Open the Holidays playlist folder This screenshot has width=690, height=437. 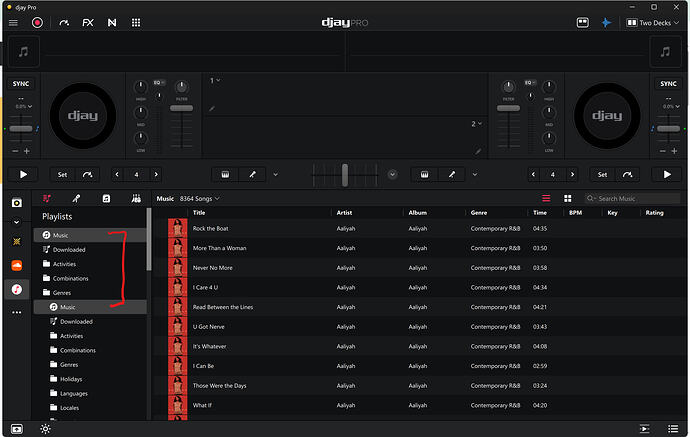click(x=71, y=379)
